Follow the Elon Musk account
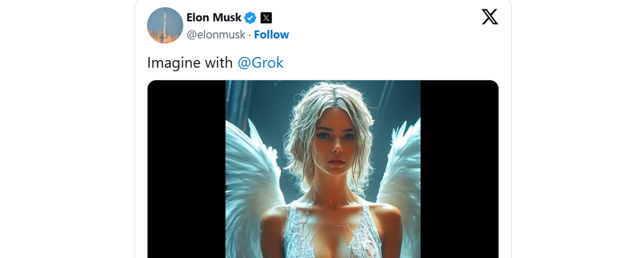 click(271, 35)
